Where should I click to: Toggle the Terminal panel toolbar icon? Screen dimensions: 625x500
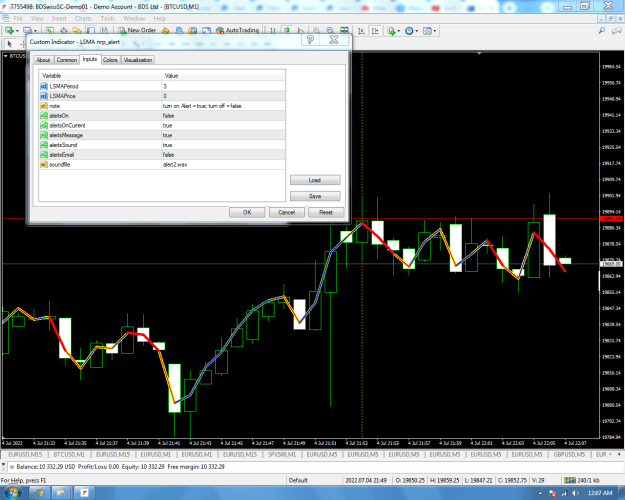point(90,30)
